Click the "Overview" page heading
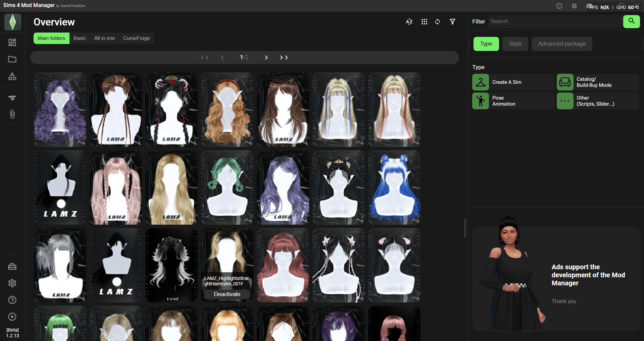644x341 pixels. click(54, 22)
